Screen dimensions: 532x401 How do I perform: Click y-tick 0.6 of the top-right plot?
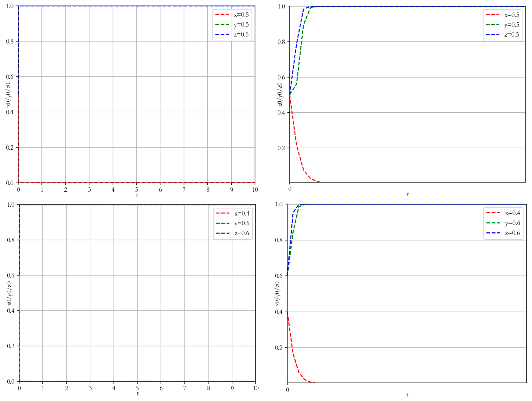coord(281,77)
